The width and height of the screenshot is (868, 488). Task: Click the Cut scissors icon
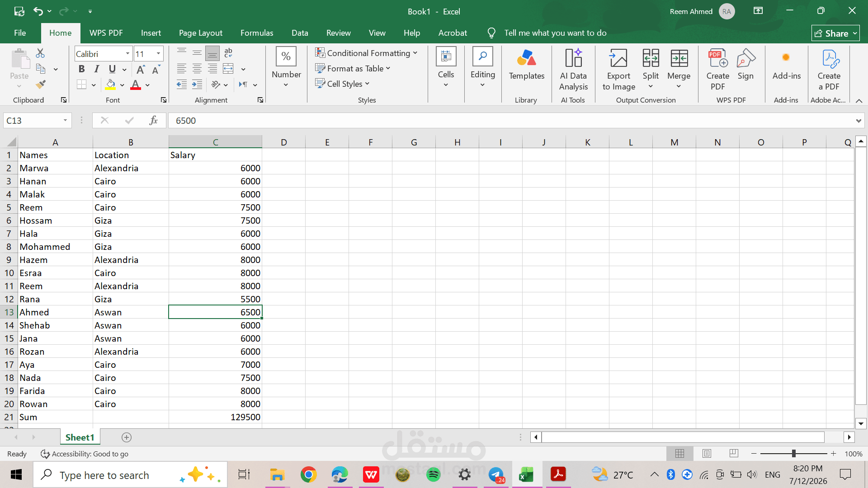[x=40, y=53]
